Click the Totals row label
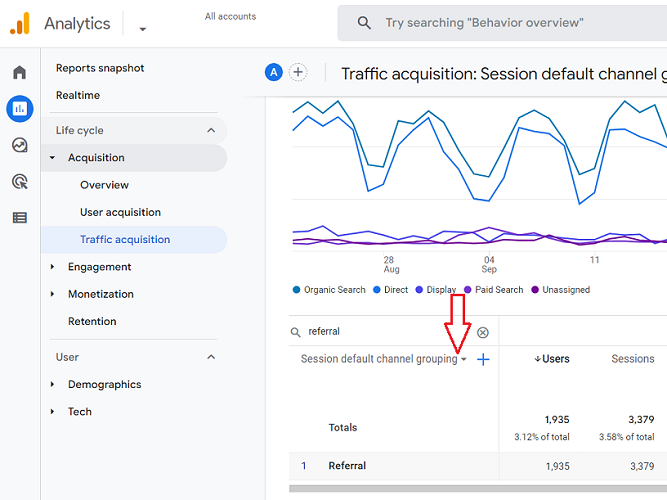 [343, 428]
